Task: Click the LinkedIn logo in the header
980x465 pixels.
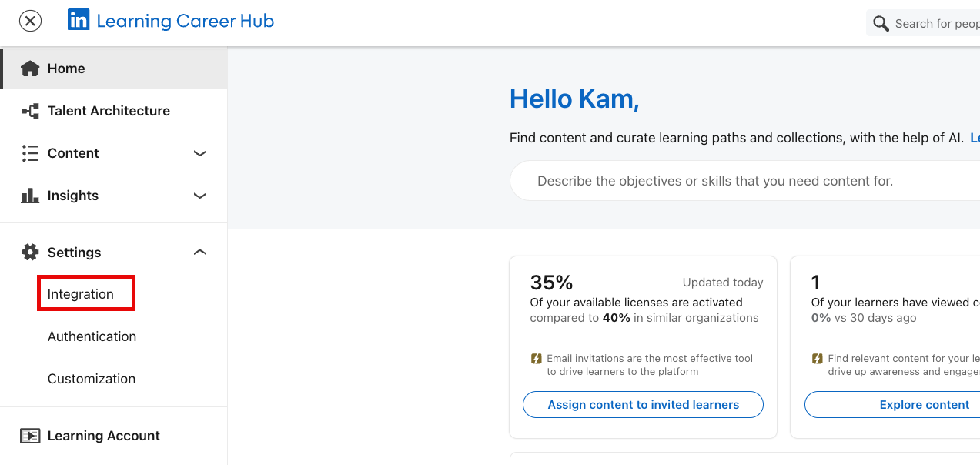Action: pyautogui.click(x=79, y=20)
